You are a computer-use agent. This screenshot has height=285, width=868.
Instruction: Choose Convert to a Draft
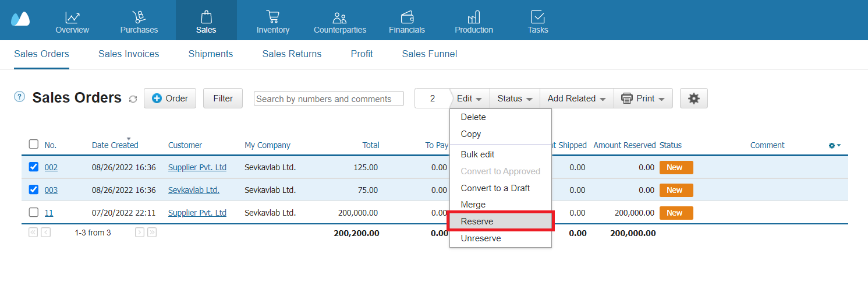tap(501, 188)
